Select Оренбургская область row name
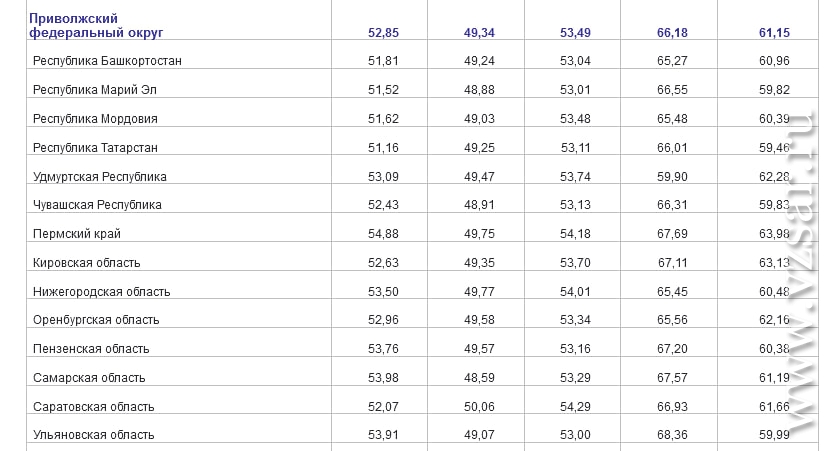Image resolution: width=830 pixels, height=451 pixels. coord(96,320)
